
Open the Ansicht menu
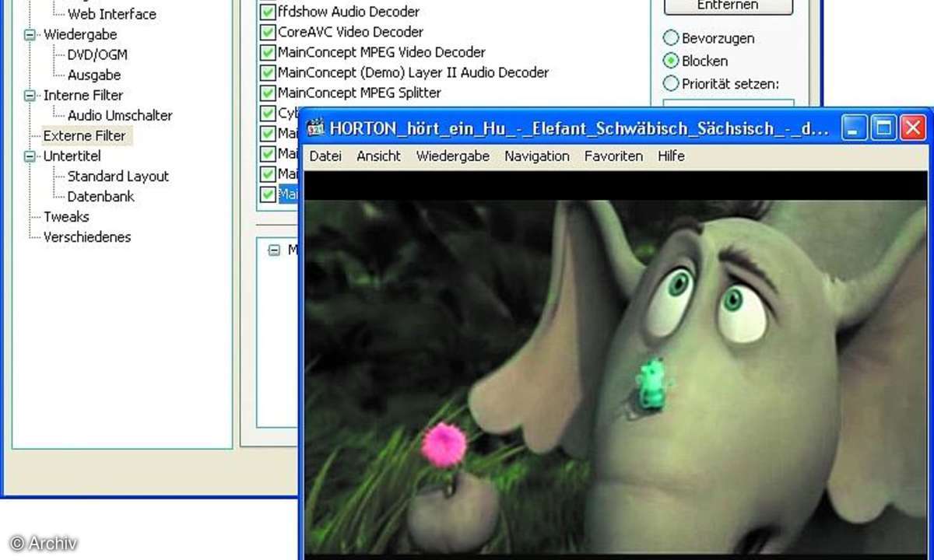[378, 156]
